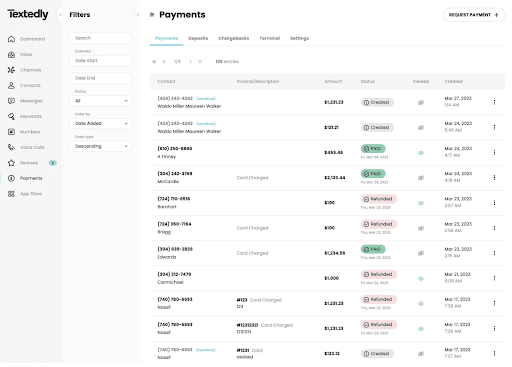Screen dimensions: 512x367
Task: Open row menu for $123.12 payment
Action: [494, 354]
